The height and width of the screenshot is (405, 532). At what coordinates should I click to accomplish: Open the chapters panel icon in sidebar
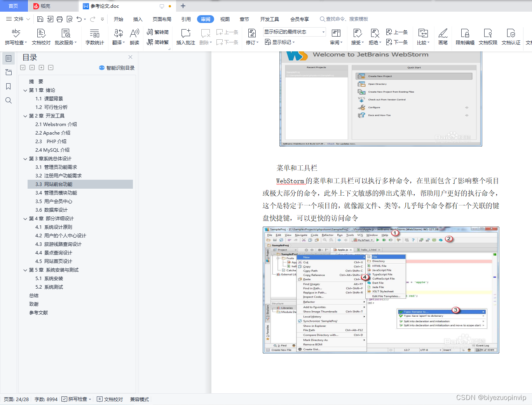coord(9,72)
